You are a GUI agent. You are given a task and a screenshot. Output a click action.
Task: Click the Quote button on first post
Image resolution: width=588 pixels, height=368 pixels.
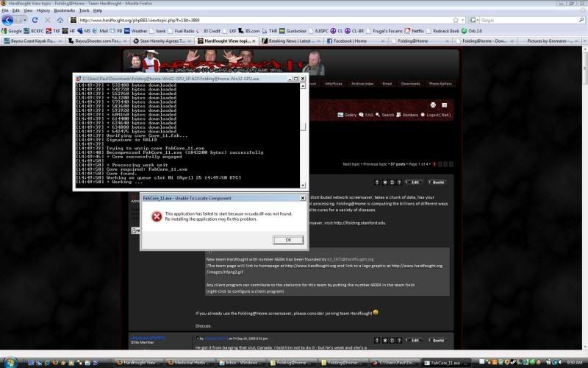(437, 182)
